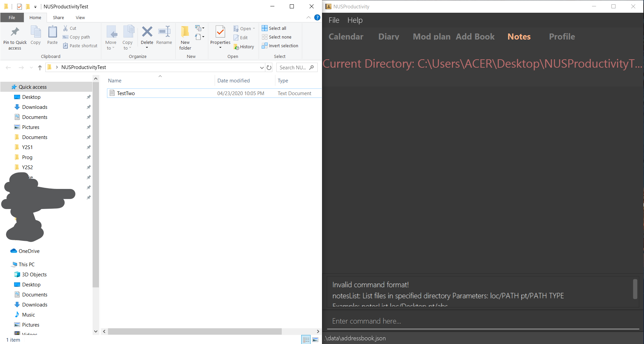
Task: Switch to large icons view
Action: (x=315, y=340)
